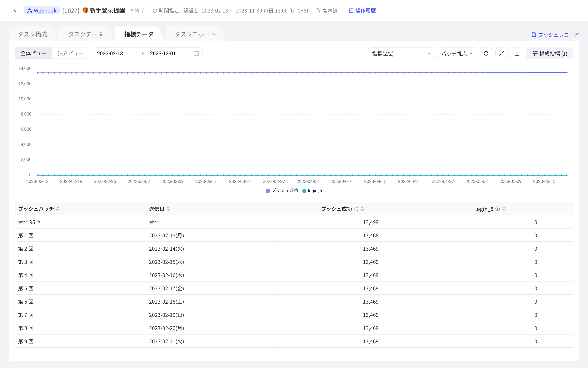This screenshot has height=368, width=588.
Task: Click the [0027] task ID text
Action: pos(71,11)
